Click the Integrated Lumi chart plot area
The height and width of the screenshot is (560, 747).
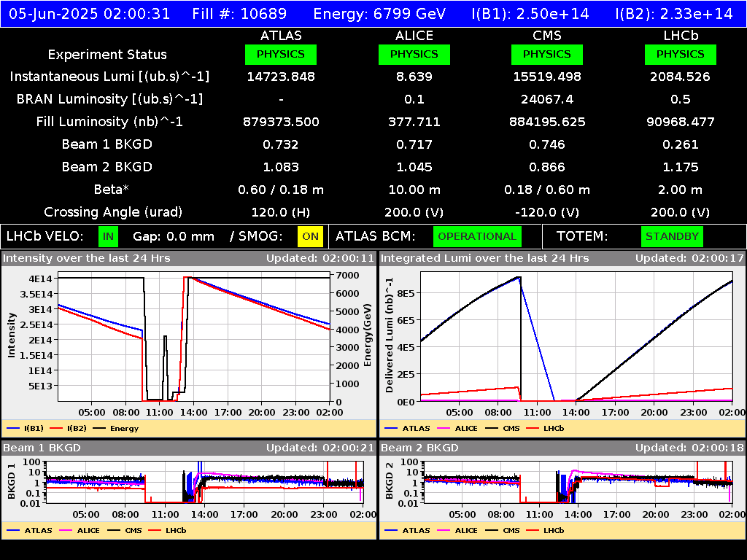[576, 337]
